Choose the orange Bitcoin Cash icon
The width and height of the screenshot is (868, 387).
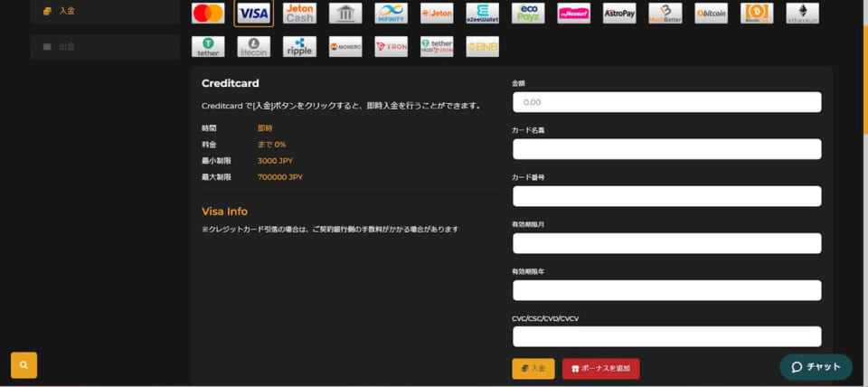click(x=757, y=14)
